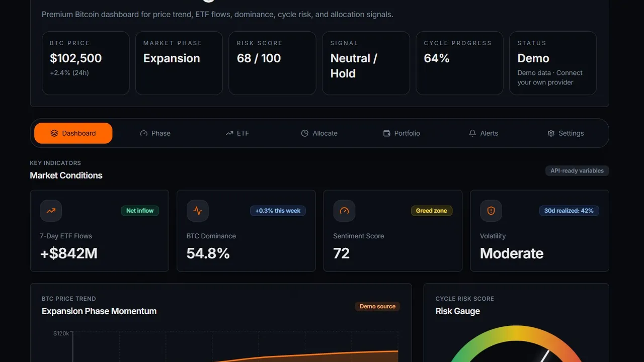Open the ETF tab
This screenshot has height=362, width=644.
237,133
